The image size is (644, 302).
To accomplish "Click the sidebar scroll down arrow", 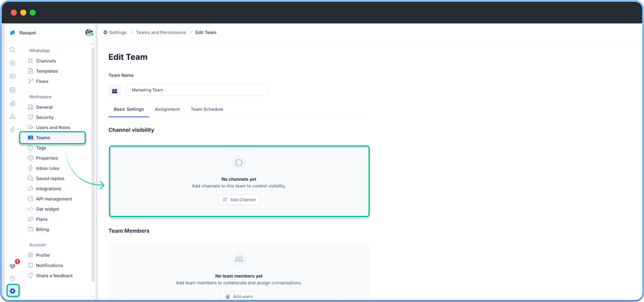I will click(x=93, y=297).
